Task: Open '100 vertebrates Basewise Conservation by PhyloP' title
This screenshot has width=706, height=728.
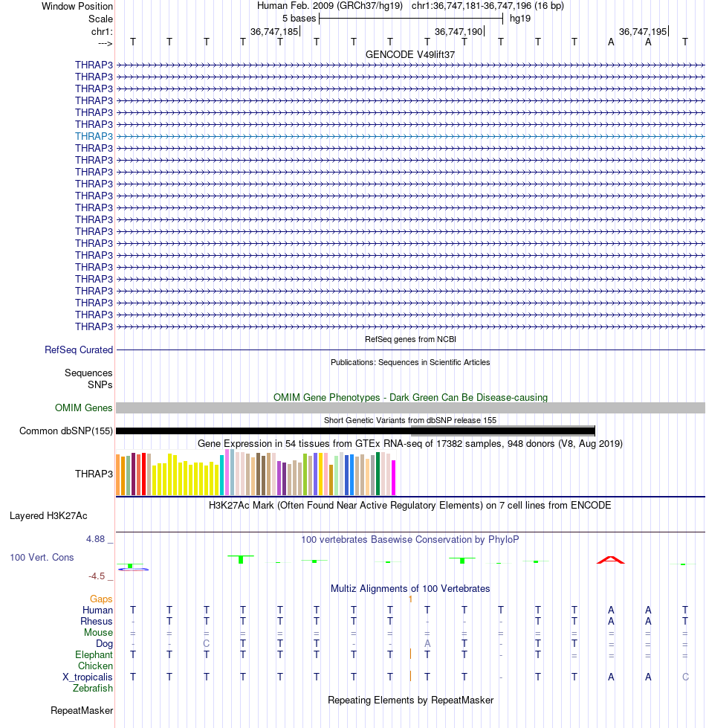Action: click(410, 540)
